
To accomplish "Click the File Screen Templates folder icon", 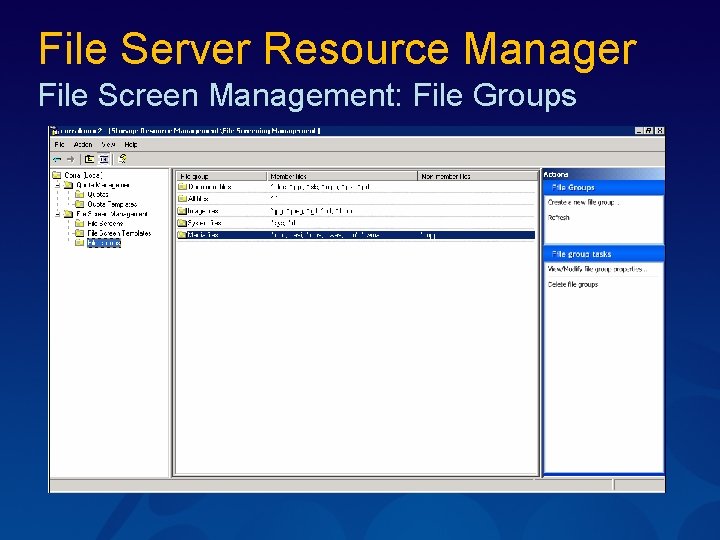I will (x=80, y=233).
